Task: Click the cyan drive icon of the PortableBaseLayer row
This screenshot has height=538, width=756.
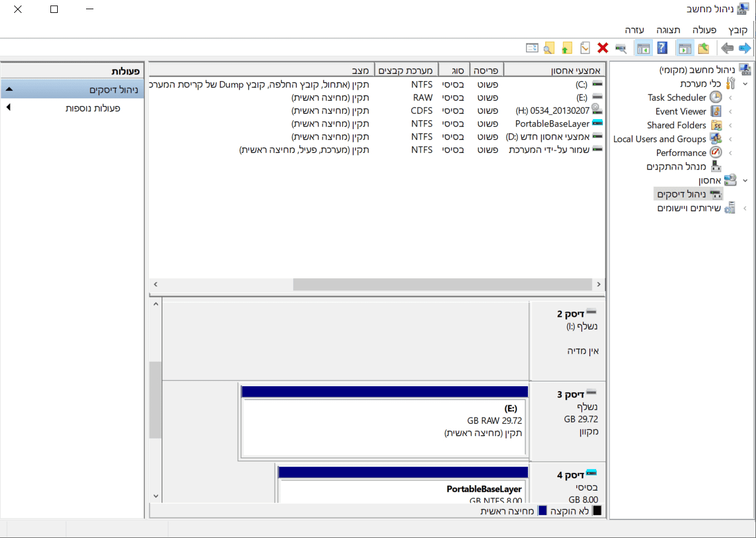Action: point(597,123)
